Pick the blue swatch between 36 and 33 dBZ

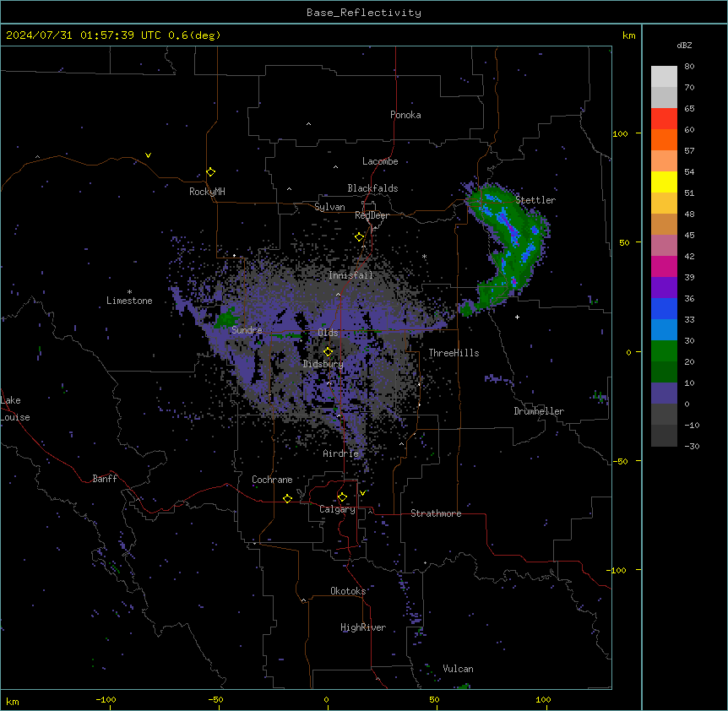pyautogui.click(x=664, y=308)
